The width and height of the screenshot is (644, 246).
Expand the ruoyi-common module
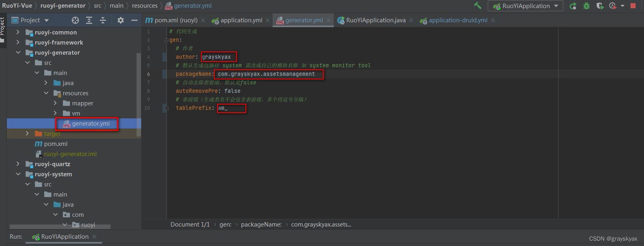(18, 32)
